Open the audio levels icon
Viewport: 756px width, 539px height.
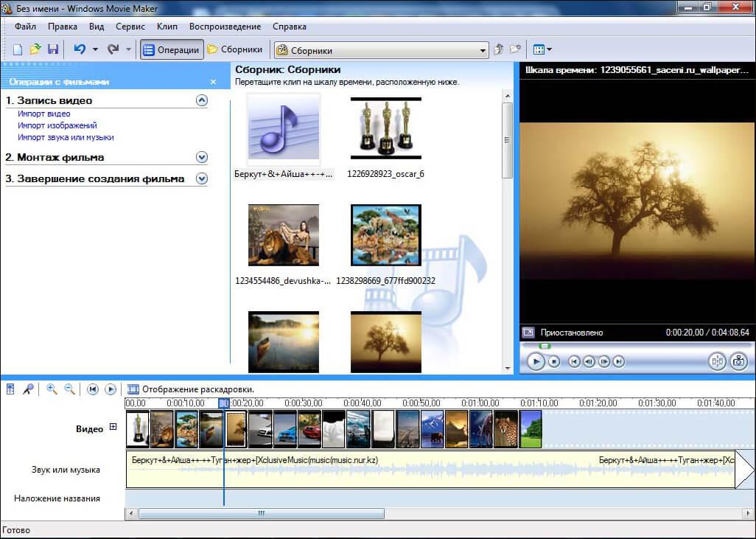(x=10, y=389)
